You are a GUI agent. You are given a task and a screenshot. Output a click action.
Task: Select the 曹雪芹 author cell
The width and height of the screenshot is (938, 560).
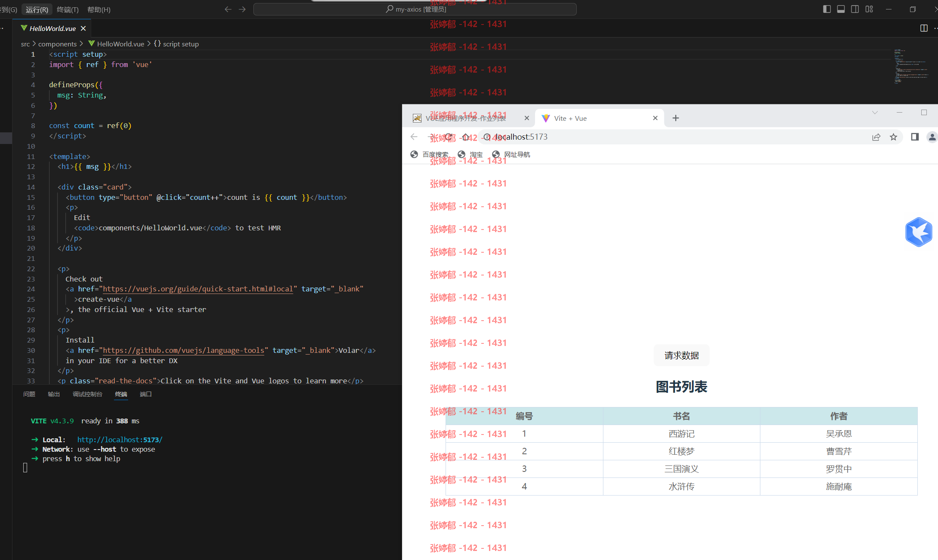point(839,451)
